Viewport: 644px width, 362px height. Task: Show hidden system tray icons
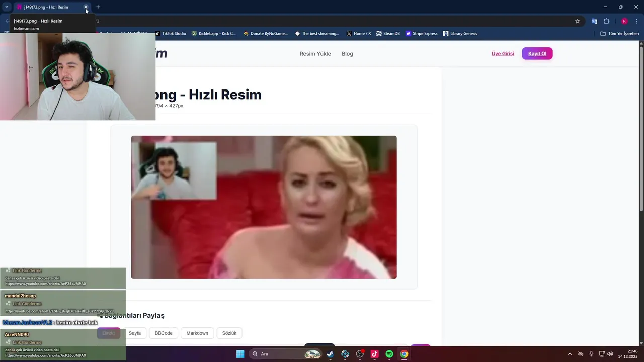570,354
